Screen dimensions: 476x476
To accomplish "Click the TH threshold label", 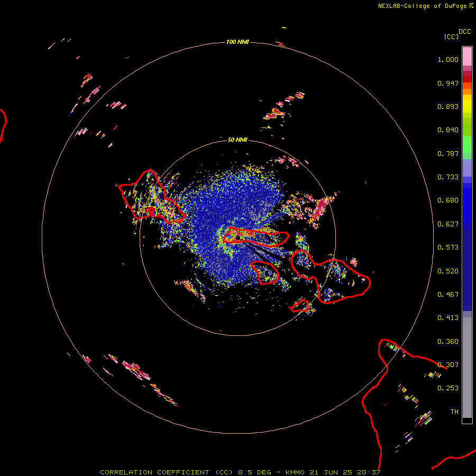I will click(x=454, y=412).
